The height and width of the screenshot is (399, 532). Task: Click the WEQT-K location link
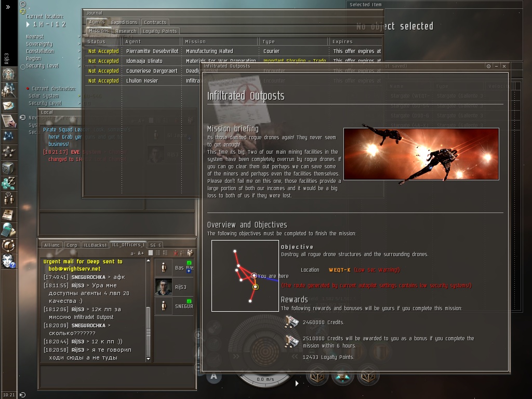[340, 270]
